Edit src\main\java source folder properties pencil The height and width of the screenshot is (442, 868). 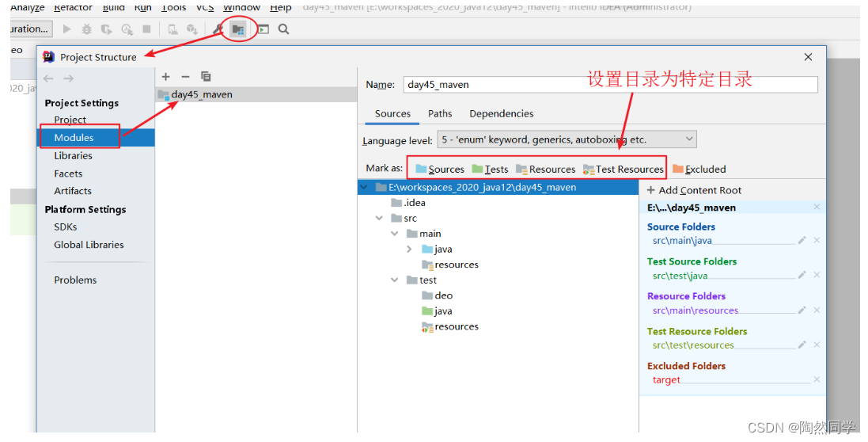coord(802,240)
